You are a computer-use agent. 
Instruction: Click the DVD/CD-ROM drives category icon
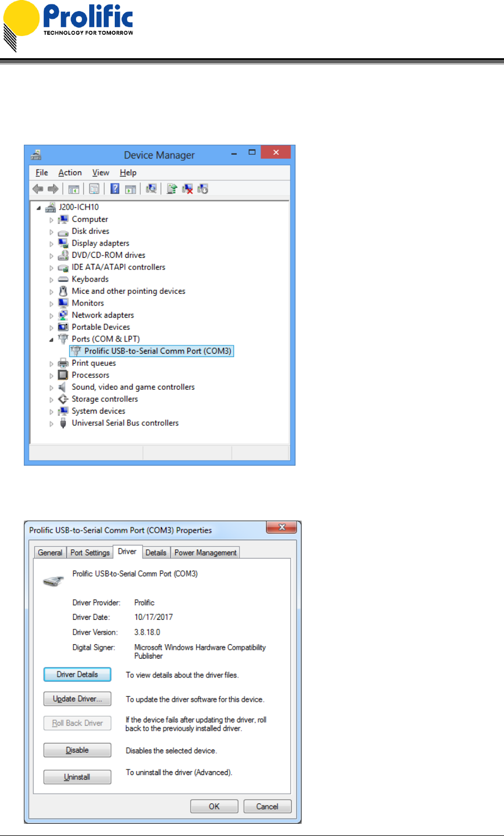[x=63, y=256]
